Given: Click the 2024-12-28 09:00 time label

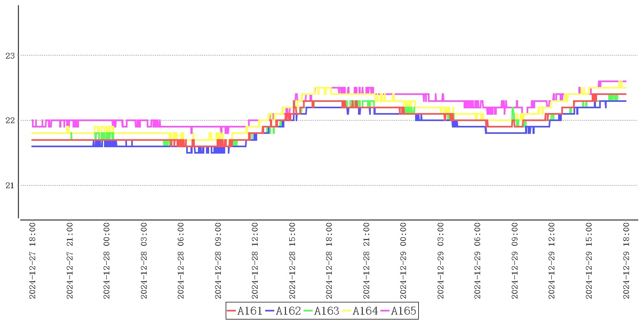Looking at the screenshot, I should coord(218,261).
